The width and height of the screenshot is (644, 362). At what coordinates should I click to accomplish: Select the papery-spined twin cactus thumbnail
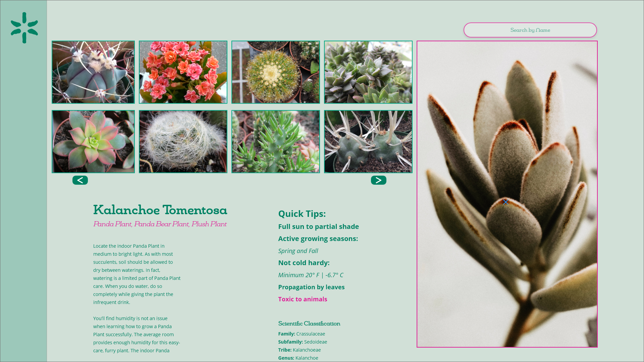tap(368, 141)
